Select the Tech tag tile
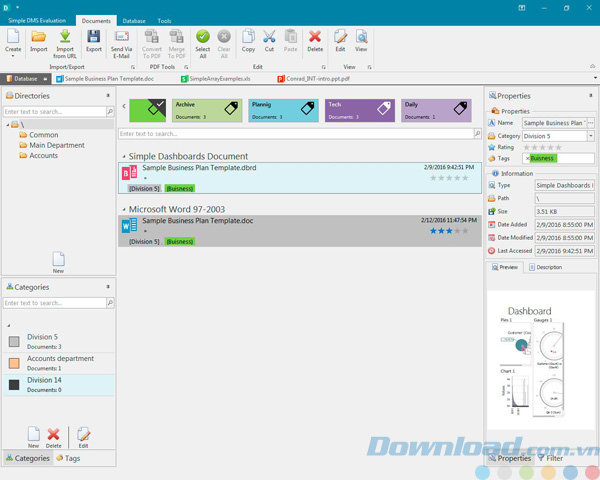The height and width of the screenshot is (480, 600). tap(360, 110)
